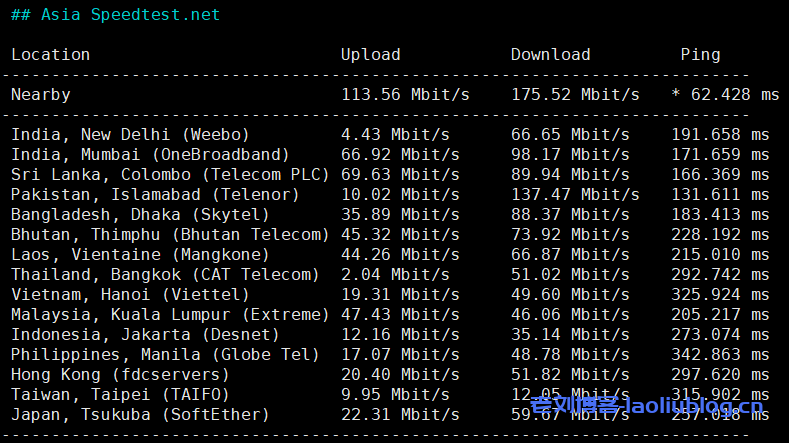This screenshot has height=443, width=789.
Task: Click the Location column header
Action: click(50, 55)
